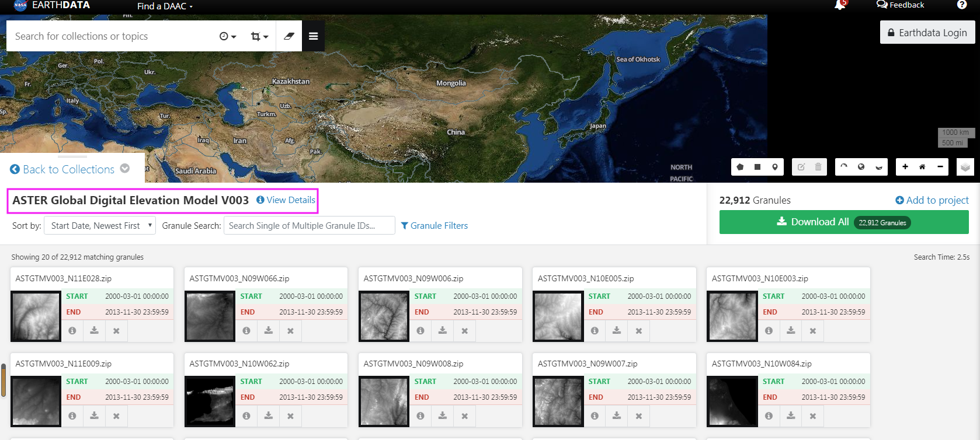Open the temporal clock filter dropdown

228,36
